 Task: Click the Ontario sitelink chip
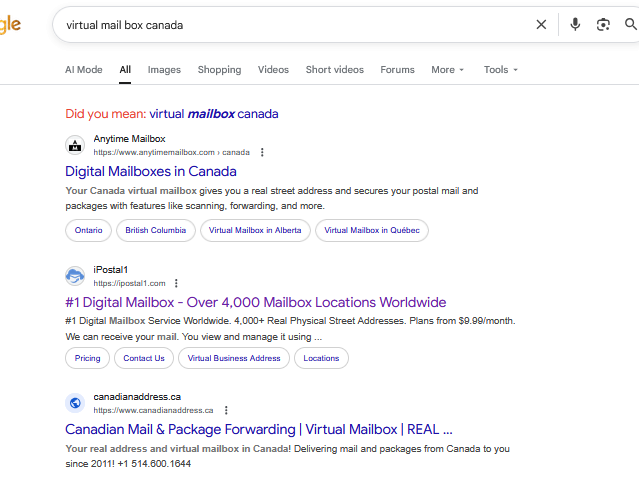pyautogui.click(x=88, y=230)
